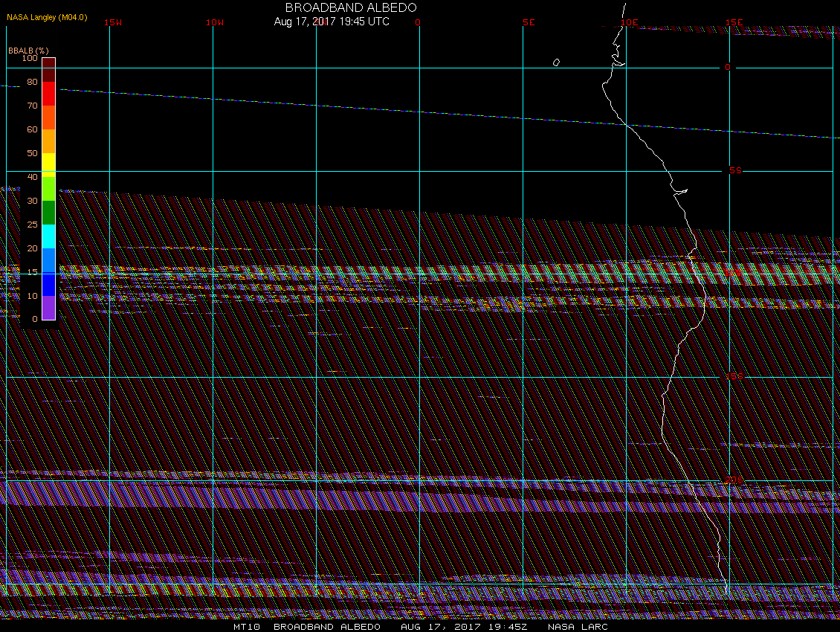Select the orange 50-60 colorbar swatch
This screenshot has width=840, height=632.
(x=49, y=141)
